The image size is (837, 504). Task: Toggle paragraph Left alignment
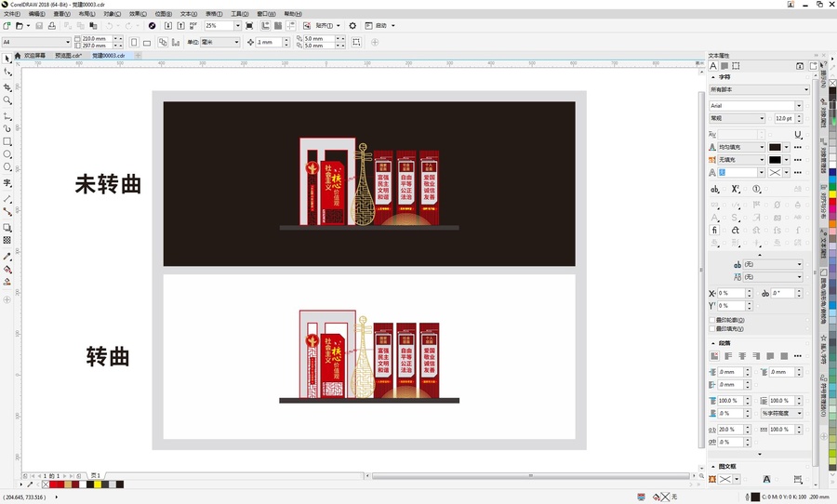(x=728, y=356)
